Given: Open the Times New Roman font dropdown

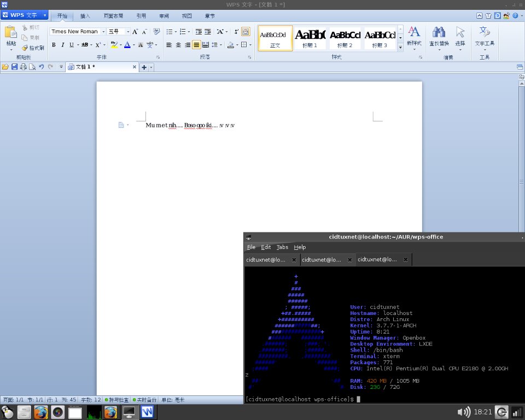Looking at the screenshot, I should point(103,32).
